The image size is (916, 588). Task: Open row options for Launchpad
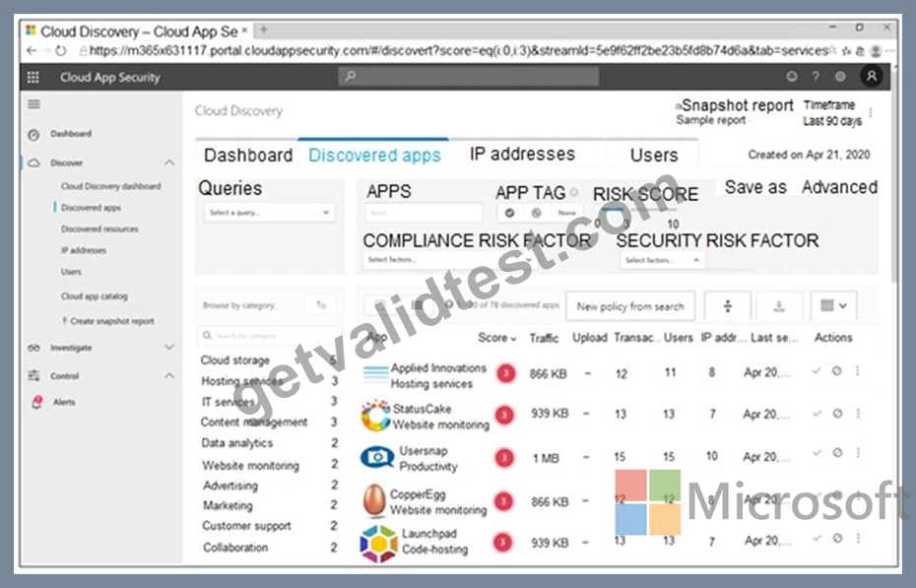tap(858, 538)
